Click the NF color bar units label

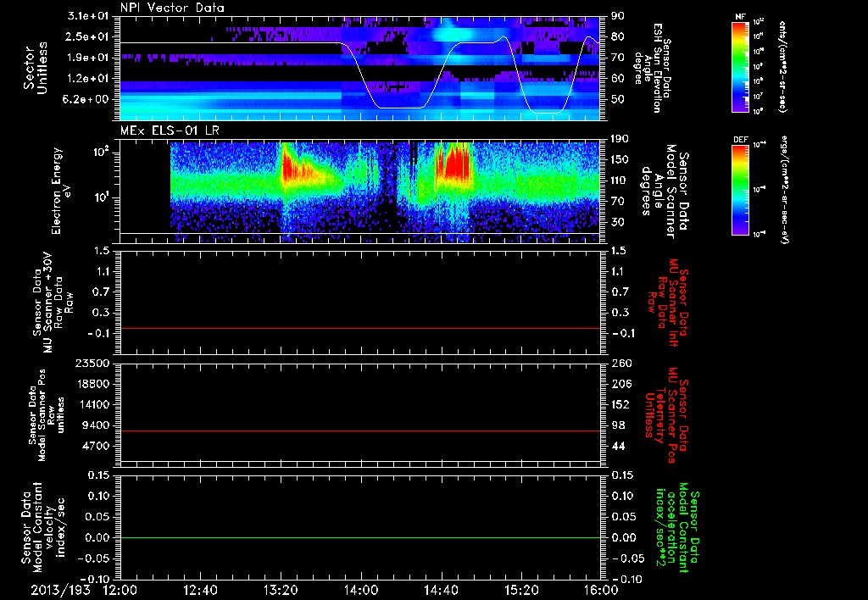[782, 66]
